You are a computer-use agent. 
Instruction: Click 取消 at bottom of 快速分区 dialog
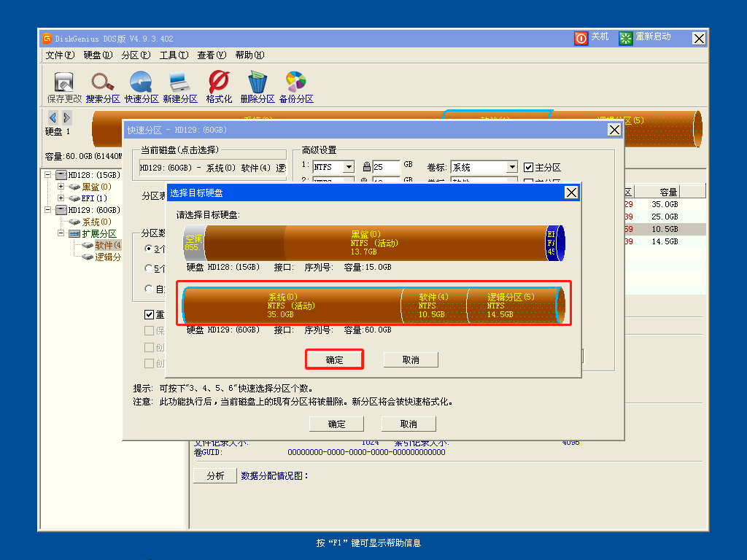(409, 424)
